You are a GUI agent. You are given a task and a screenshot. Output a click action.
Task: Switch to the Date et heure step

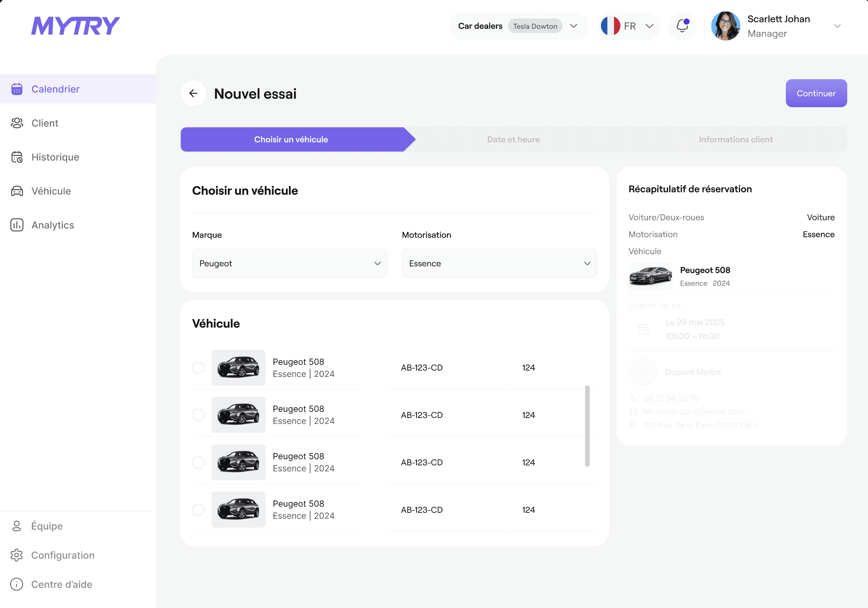(513, 139)
